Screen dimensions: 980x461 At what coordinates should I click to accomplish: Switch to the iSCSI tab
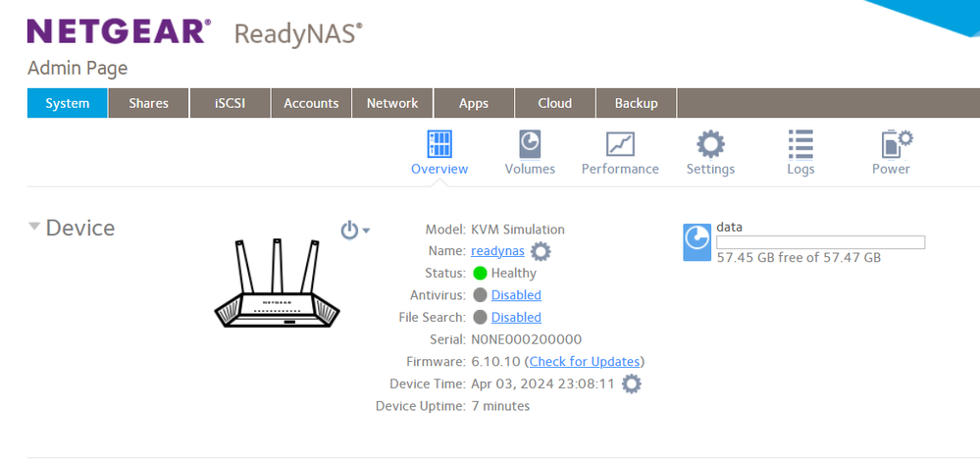pyautogui.click(x=230, y=103)
